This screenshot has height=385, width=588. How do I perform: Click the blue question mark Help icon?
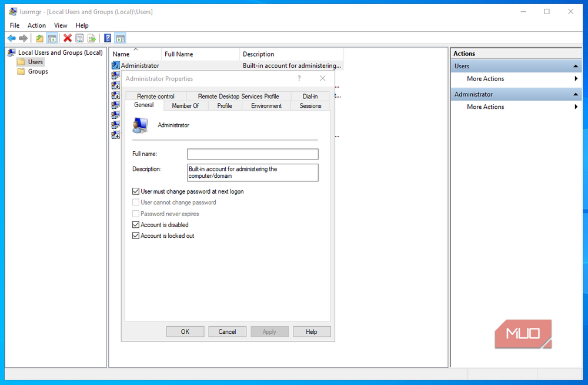(x=108, y=38)
